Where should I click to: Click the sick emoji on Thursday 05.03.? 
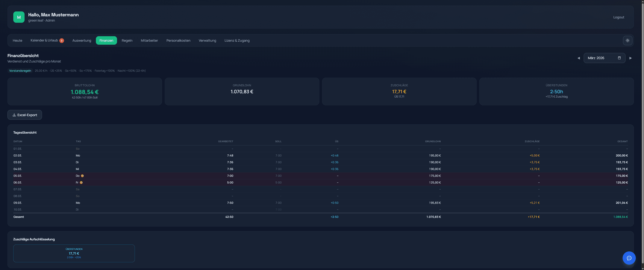[x=82, y=176]
